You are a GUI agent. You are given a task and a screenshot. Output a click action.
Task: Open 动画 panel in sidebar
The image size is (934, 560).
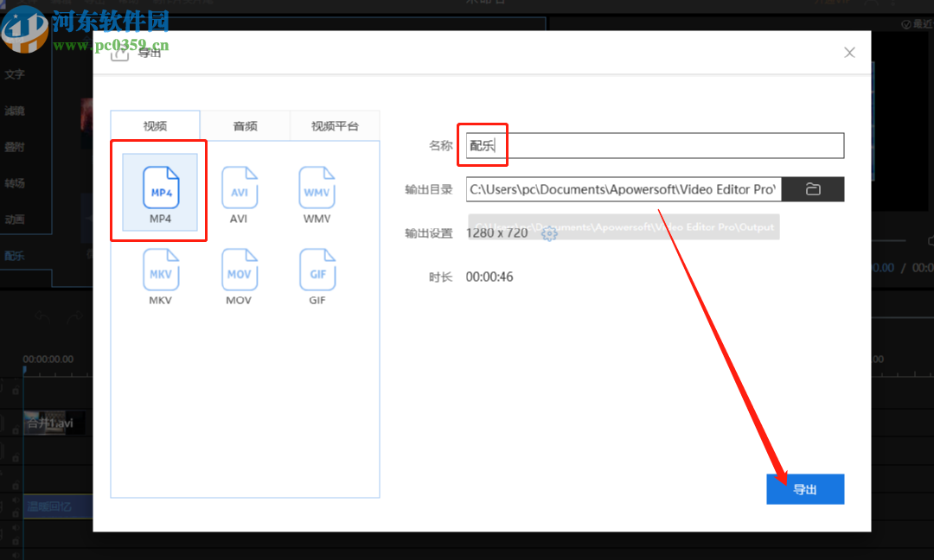click(x=15, y=220)
